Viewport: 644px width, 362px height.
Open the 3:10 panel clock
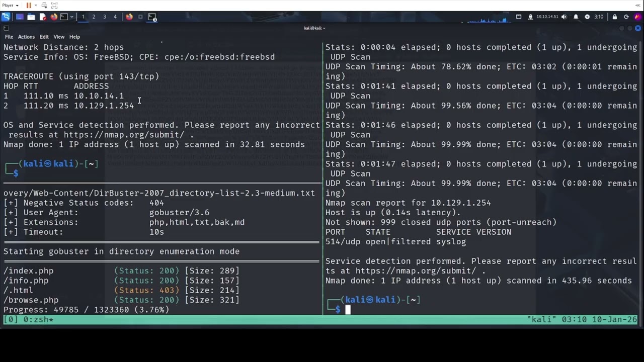pyautogui.click(x=599, y=17)
